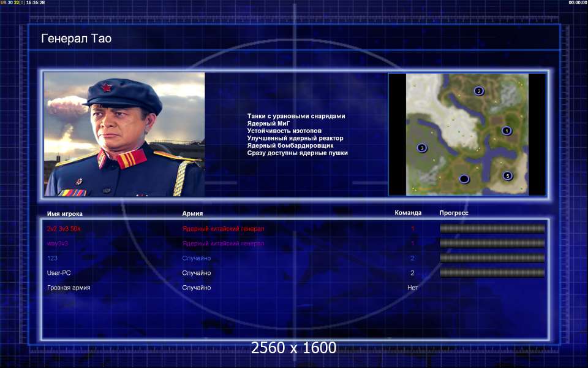The width and height of the screenshot is (588, 368).
Task: Click the Армия column header
Action: [x=192, y=213]
